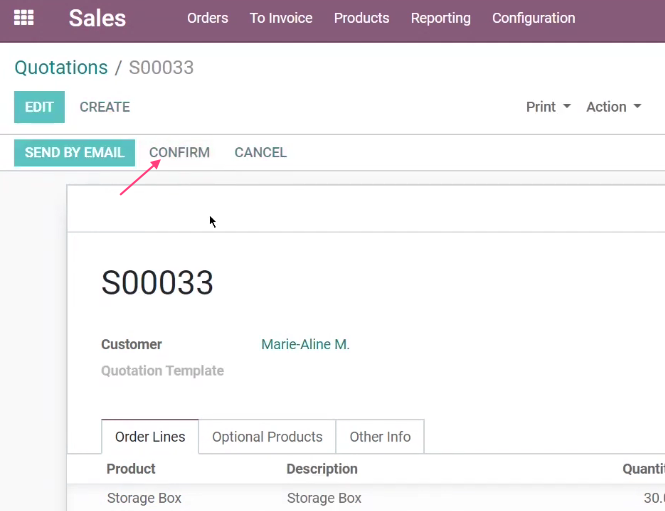Click the large S00033 order heading

click(157, 282)
